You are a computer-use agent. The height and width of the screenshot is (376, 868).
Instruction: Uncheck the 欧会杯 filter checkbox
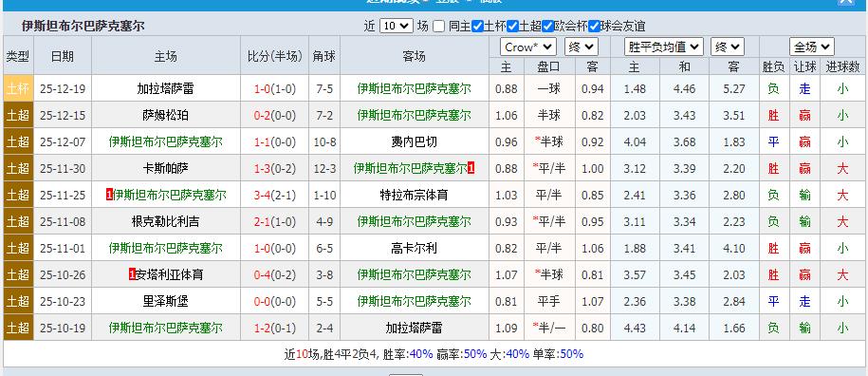[548, 26]
